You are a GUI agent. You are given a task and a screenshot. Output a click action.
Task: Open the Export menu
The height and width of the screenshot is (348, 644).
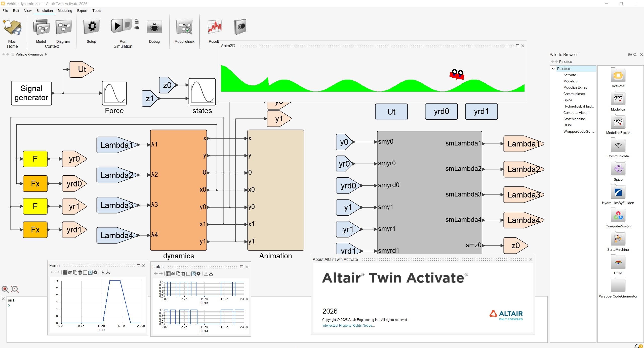[82, 11]
